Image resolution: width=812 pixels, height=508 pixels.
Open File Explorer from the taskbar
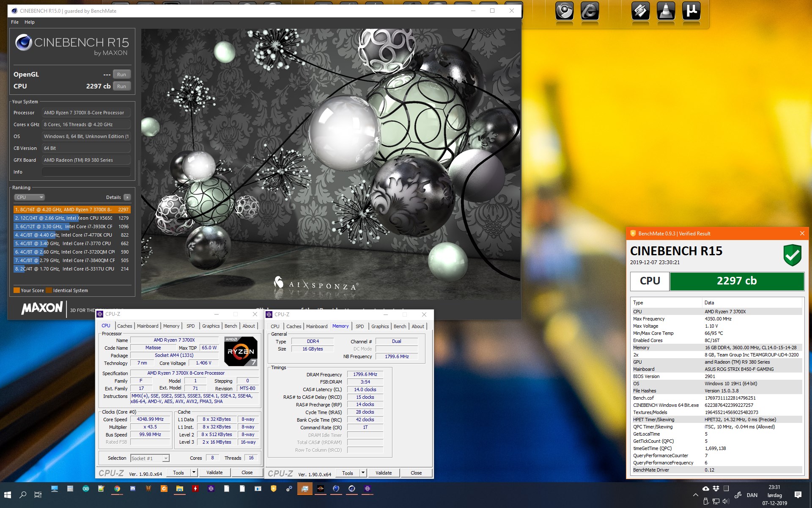[x=180, y=489]
